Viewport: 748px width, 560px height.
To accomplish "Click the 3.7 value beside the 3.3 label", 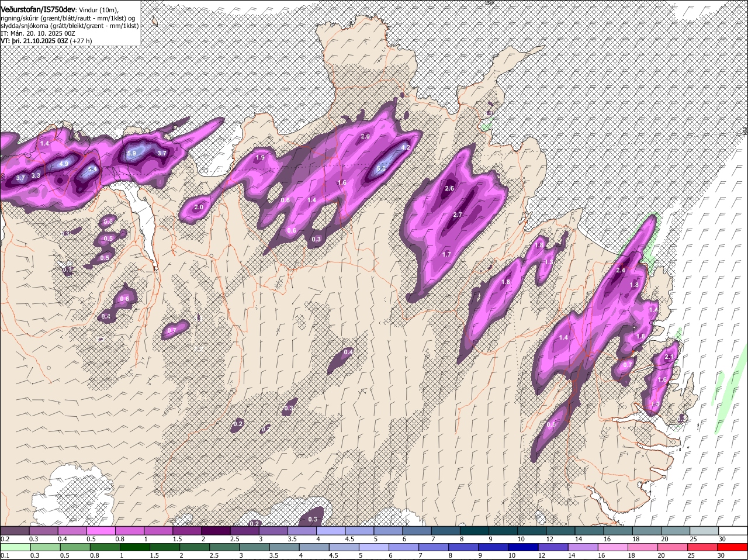I will point(20,178).
